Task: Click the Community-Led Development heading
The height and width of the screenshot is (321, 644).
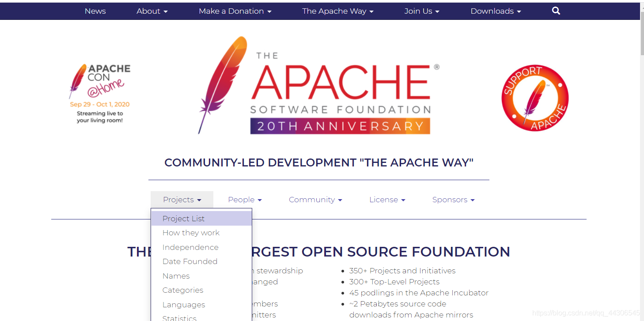Action: coord(319,162)
